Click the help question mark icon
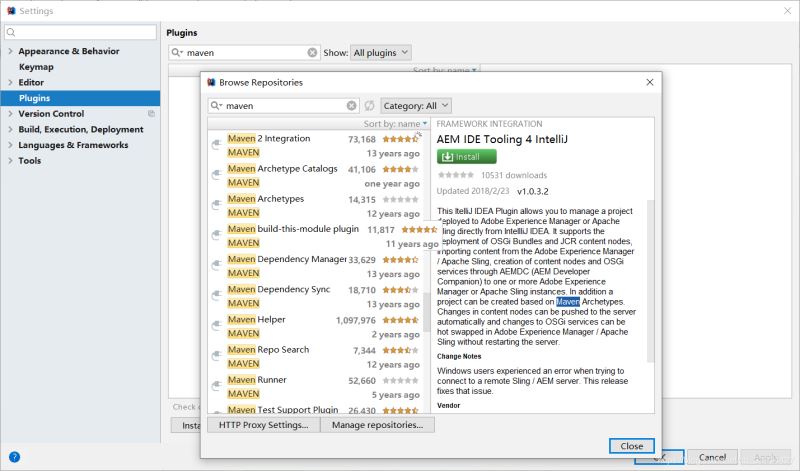Viewport: 800px width, 471px height. [14, 457]
